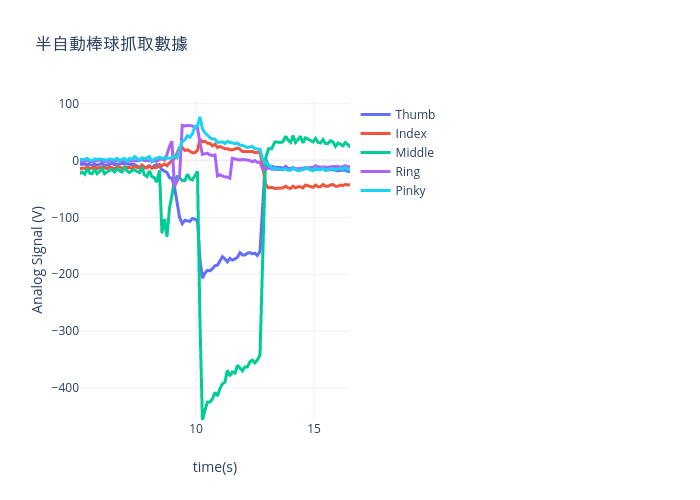Toggle the Thumb trace label in legend

(x=415, y=115)
